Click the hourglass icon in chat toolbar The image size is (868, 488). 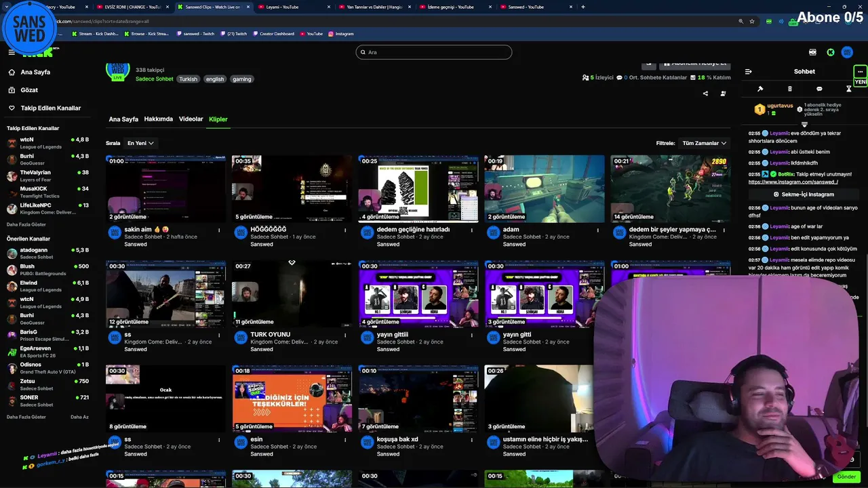(848, 89)
